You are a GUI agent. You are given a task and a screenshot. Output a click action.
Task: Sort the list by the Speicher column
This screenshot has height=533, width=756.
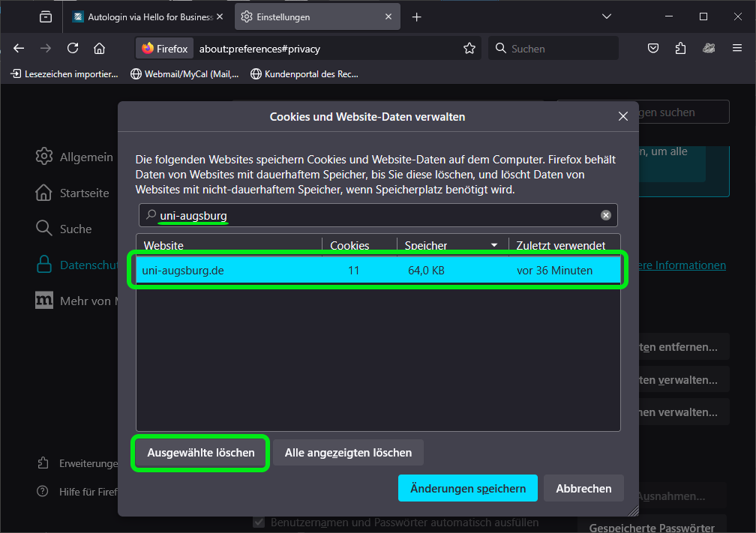[x=450, y=245]
